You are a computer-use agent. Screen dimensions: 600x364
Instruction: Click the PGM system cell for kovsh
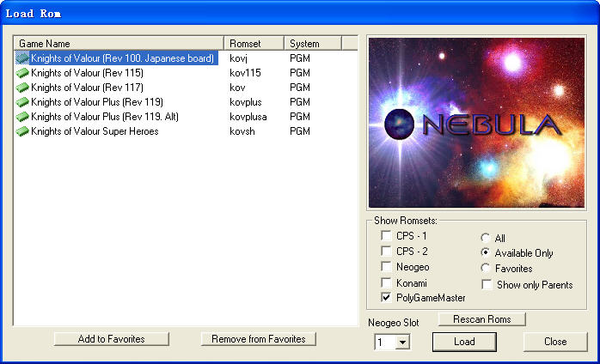pyautogui.click(x=300, y=131)
